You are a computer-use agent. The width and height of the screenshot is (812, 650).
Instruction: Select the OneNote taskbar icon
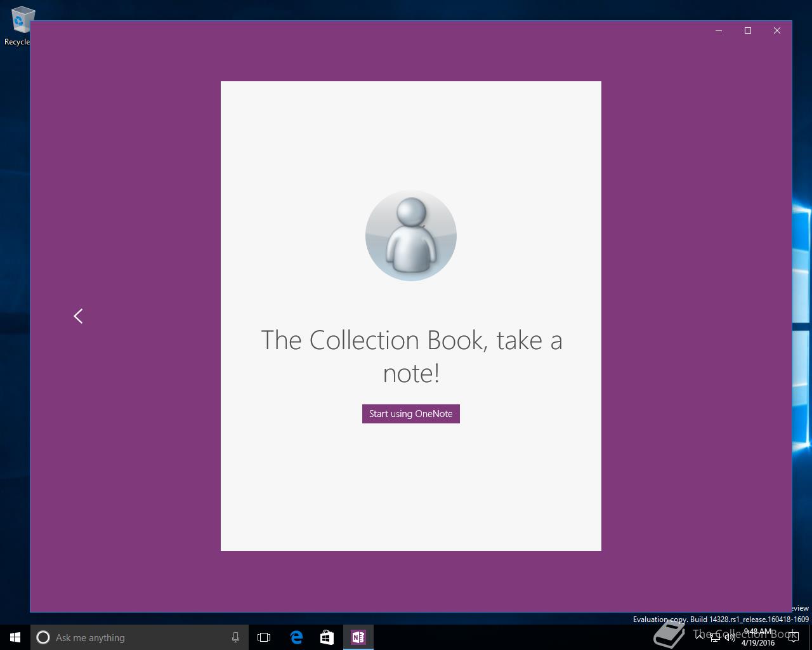tap(358, 637)
